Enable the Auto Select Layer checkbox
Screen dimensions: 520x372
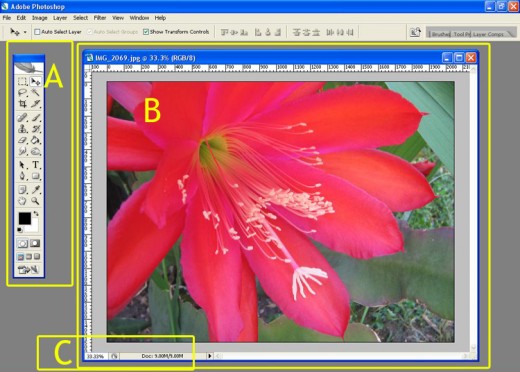click(x=37, y=32)
